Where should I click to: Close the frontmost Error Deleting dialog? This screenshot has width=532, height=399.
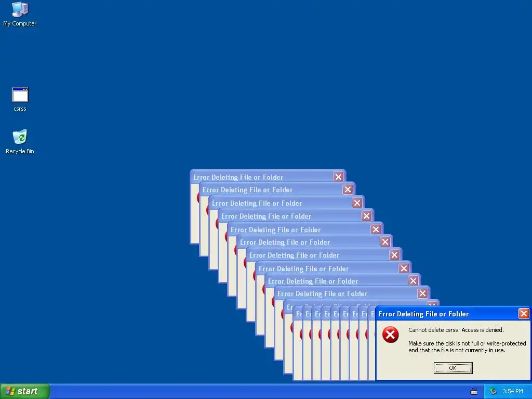click(524, 314)
